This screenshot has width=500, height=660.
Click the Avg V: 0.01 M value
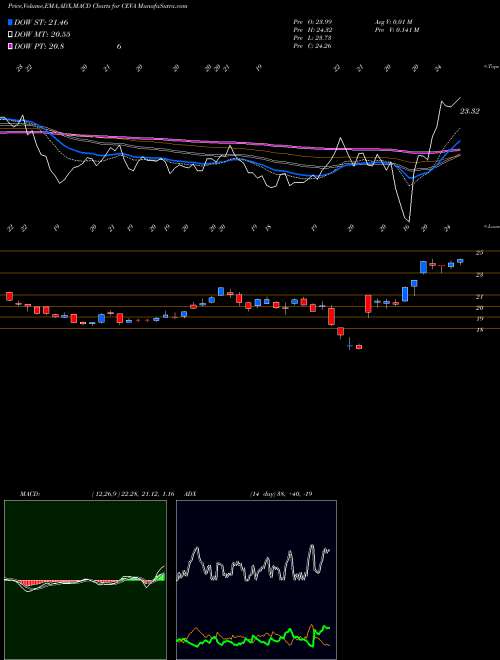396,21
